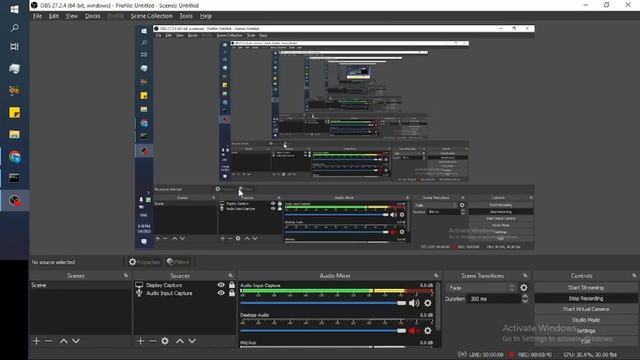Undock the Controls dock via its header icon
This screenshot has width=640, height=360.
coord(634,276)
